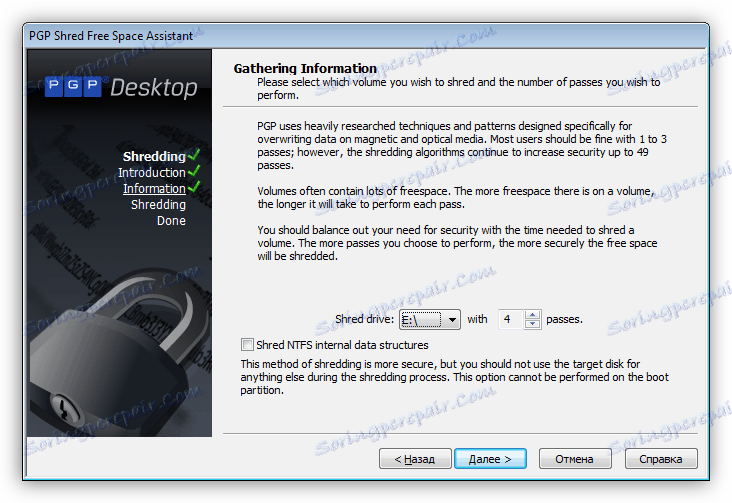Open the Справка help button

pyautogui.click(x=661, y=459)
